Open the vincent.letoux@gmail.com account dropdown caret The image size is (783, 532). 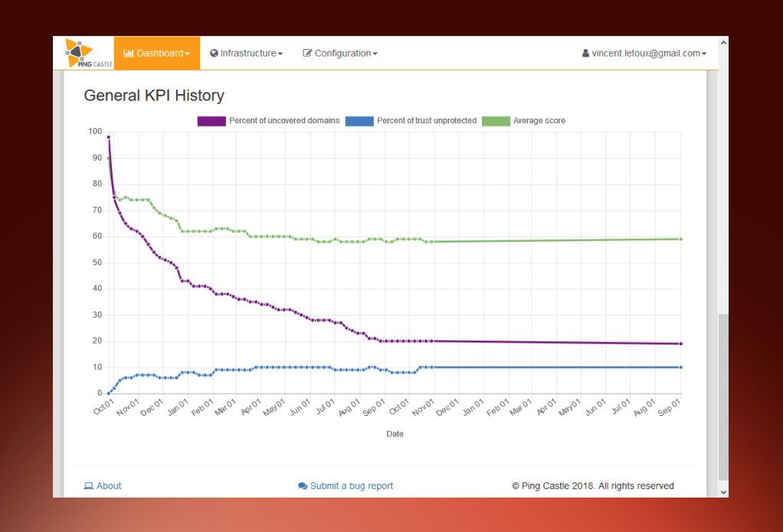point(704,54)
